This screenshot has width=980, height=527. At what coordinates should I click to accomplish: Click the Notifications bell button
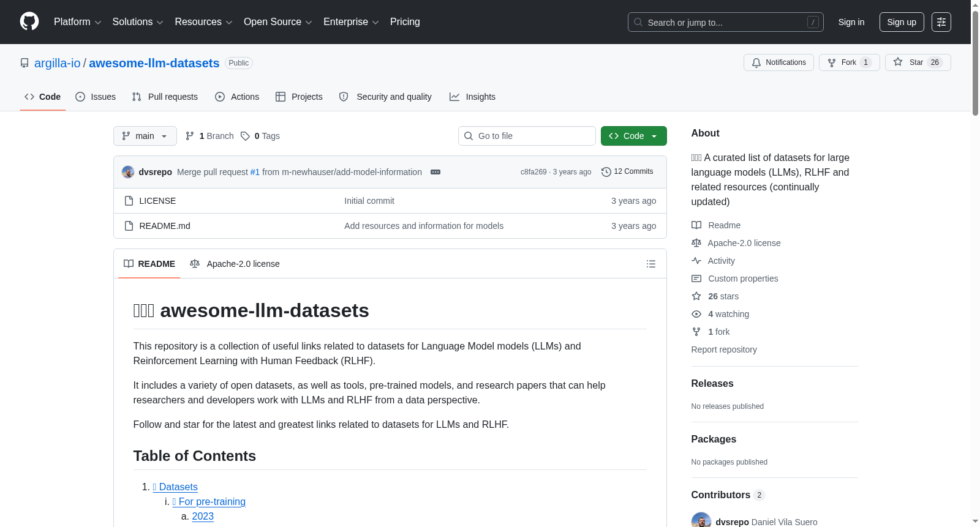[778, 62]
